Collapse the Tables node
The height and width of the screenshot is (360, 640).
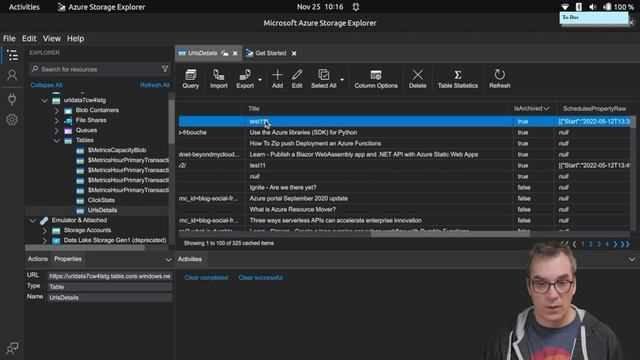coord(57,140)
